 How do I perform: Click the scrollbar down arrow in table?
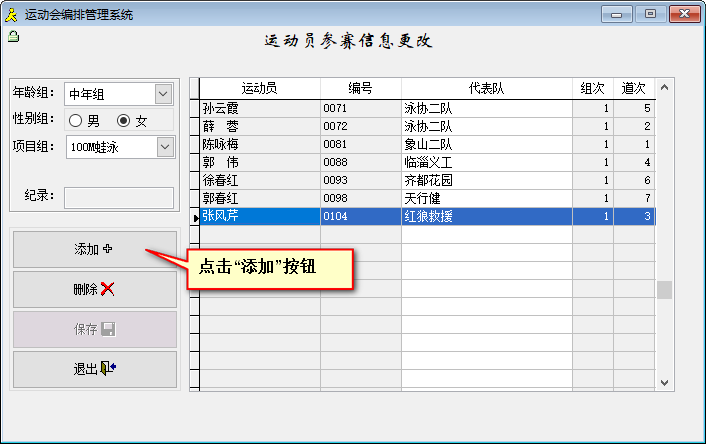[665, 381]
